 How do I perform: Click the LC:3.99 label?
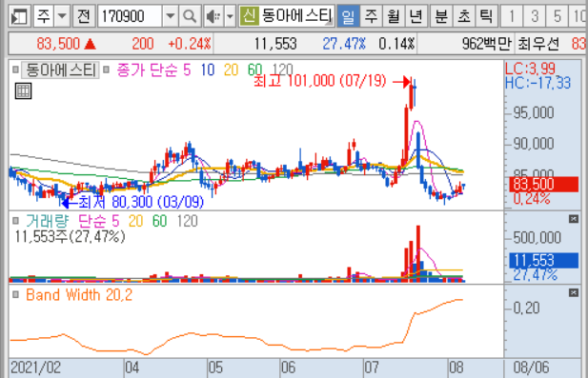point(530,69)
